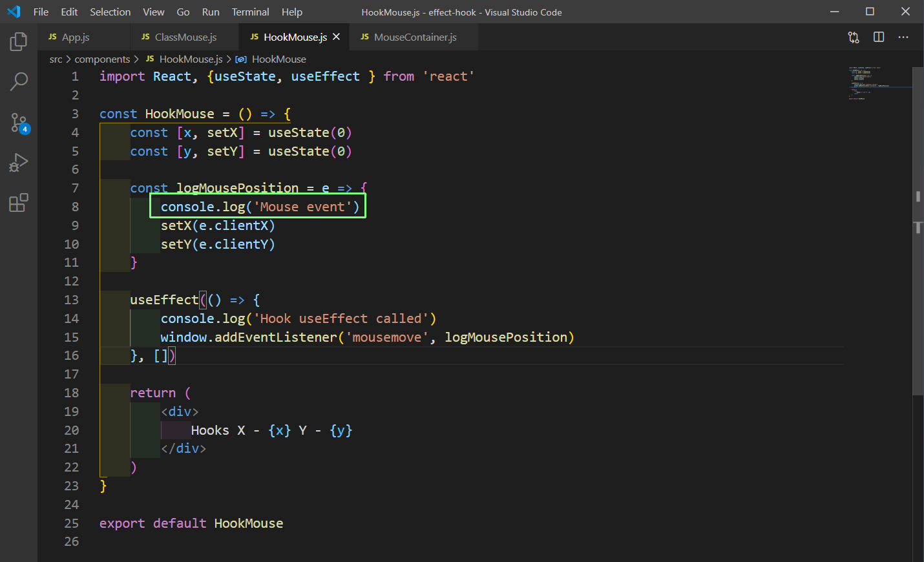Click setX(e.clientX) statement

click(x=218, y=225)
